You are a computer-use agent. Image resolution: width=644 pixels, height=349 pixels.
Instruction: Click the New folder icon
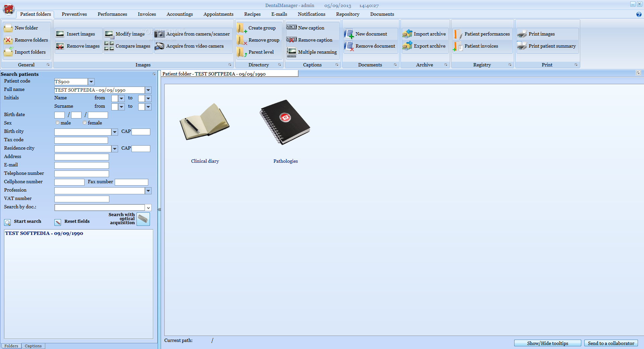tap(8, 28)
